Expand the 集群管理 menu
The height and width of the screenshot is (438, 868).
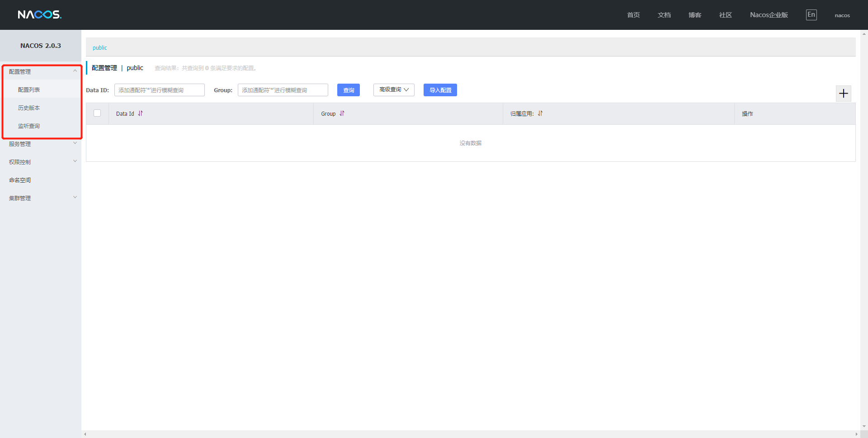click(41, 198)
